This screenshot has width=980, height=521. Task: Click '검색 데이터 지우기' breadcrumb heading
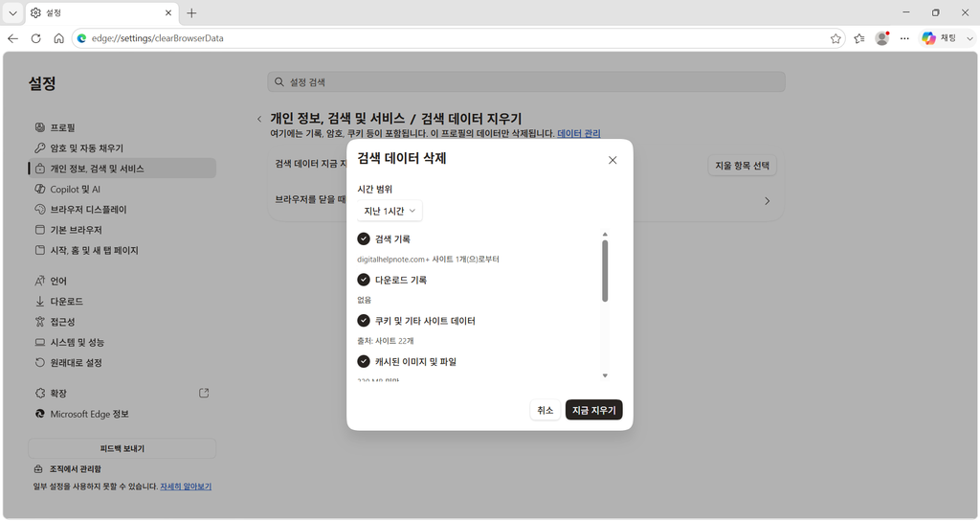[471, 119]
